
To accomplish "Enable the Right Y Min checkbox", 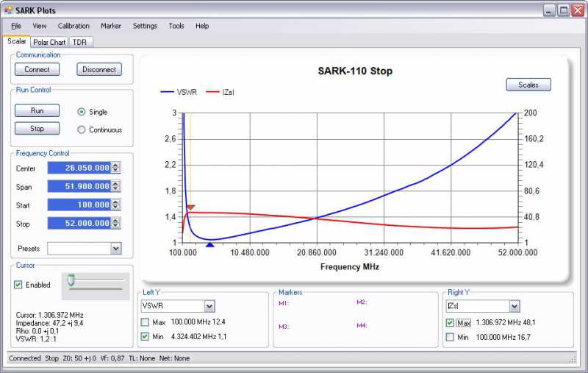I will (x=450, y=338).
